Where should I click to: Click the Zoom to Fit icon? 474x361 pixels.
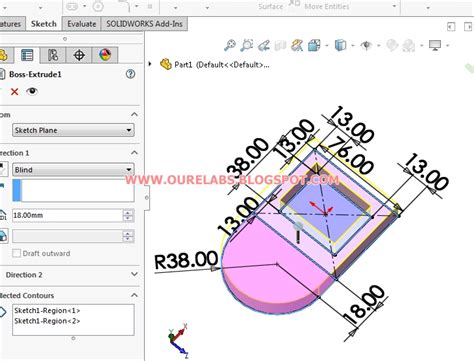[230, 45]
